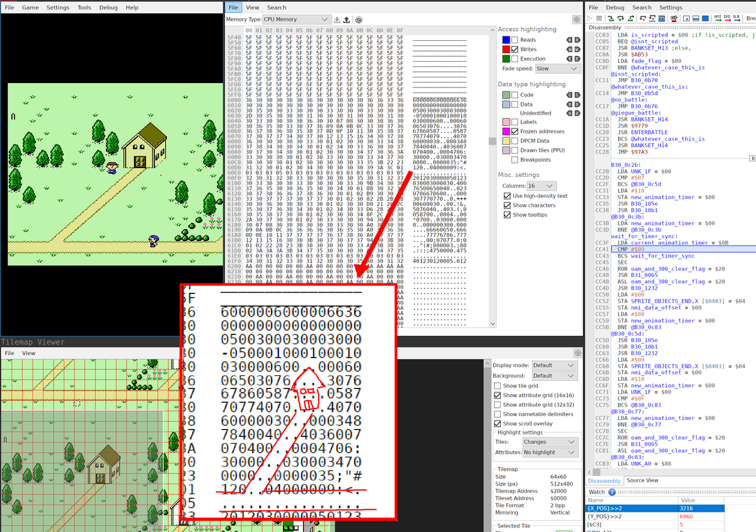Viewport: 756px width, 532px height.
Task: Click the Run to NMI icon
Action: [718, 18]
